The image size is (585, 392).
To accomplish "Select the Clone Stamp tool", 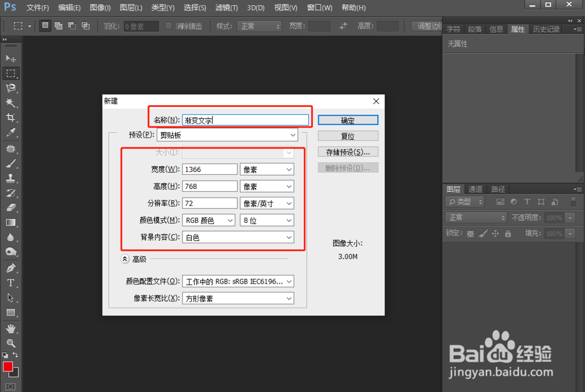I will (x=11, y=178).
